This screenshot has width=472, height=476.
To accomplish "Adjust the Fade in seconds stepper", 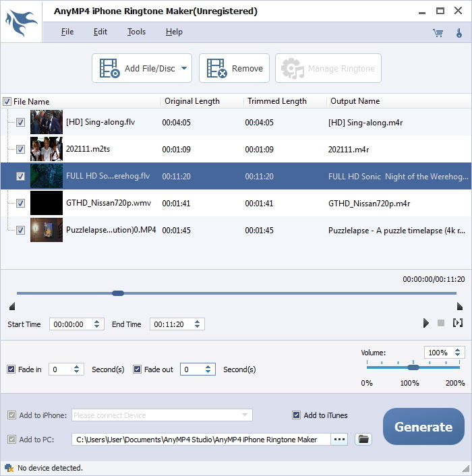I will tap(76, 369).
